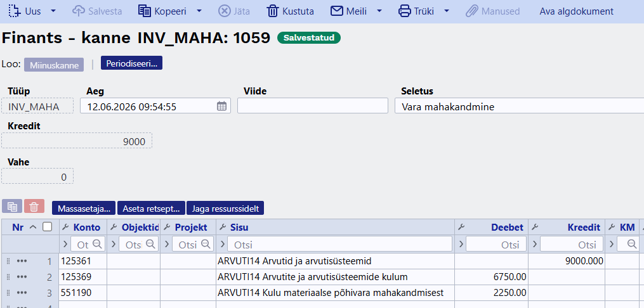Click the wrench icon beside Sisu header

pos(223,228)
